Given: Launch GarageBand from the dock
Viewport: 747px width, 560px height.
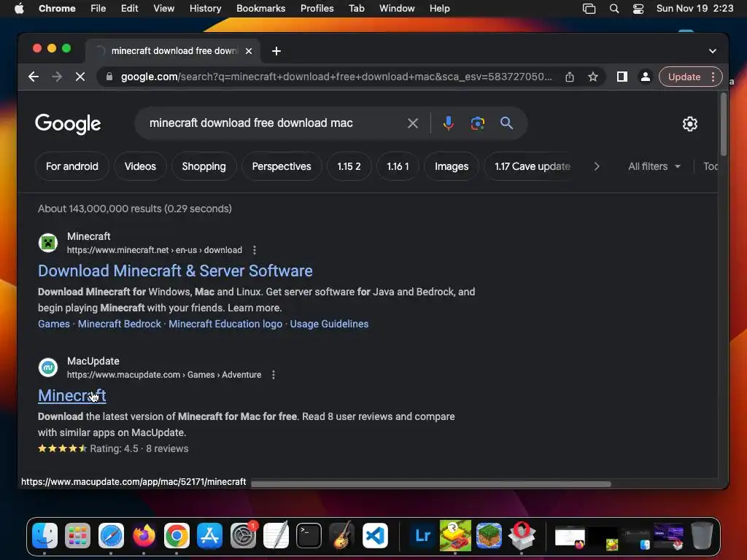Looking at the screenshot, I should tap(342, 535).
